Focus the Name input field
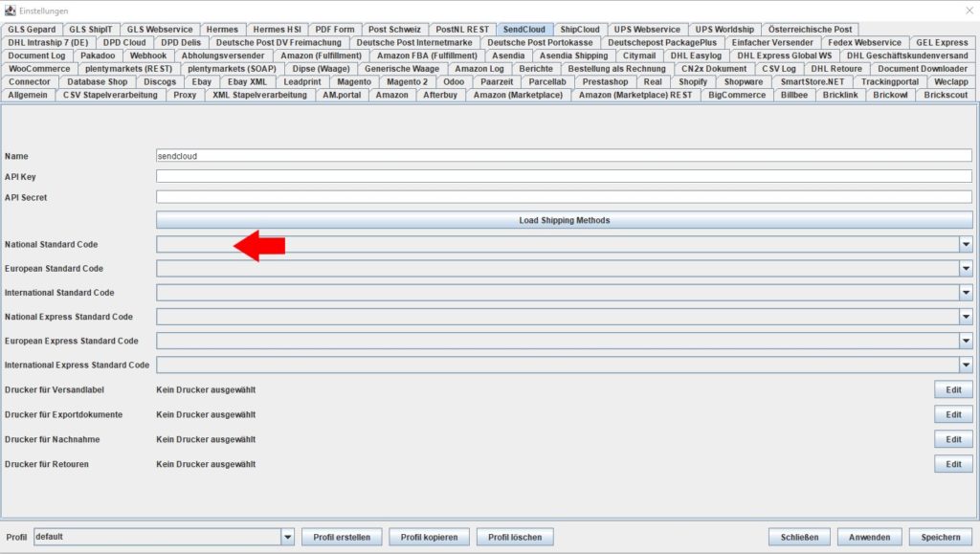Screen dimensions: 980x554 coord(564,156)
